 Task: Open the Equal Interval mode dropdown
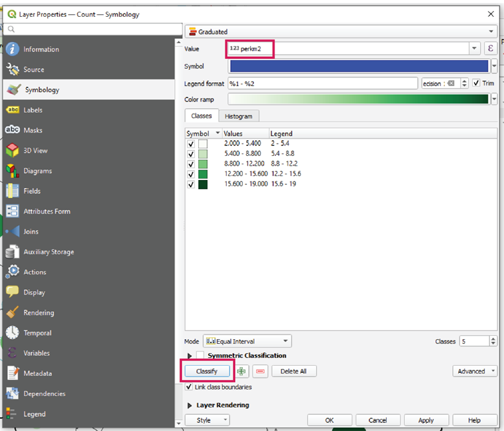[247, 341]
